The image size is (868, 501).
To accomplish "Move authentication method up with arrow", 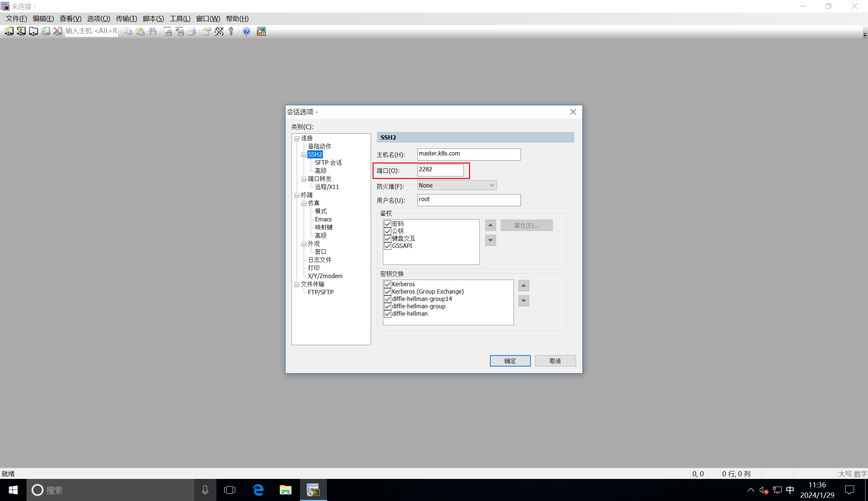I will (490, 225).
